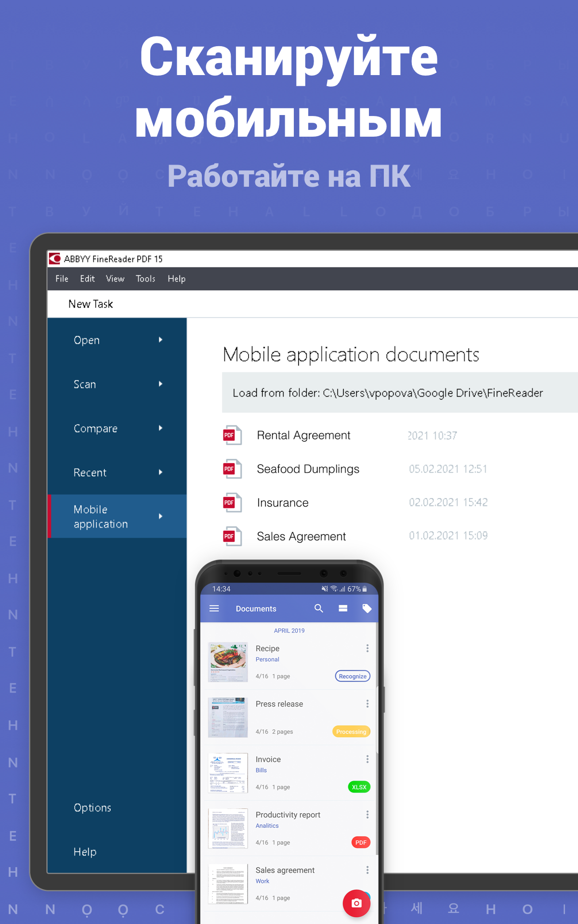
Task: Open Options in the sidebar
Action: click(92, 808)
